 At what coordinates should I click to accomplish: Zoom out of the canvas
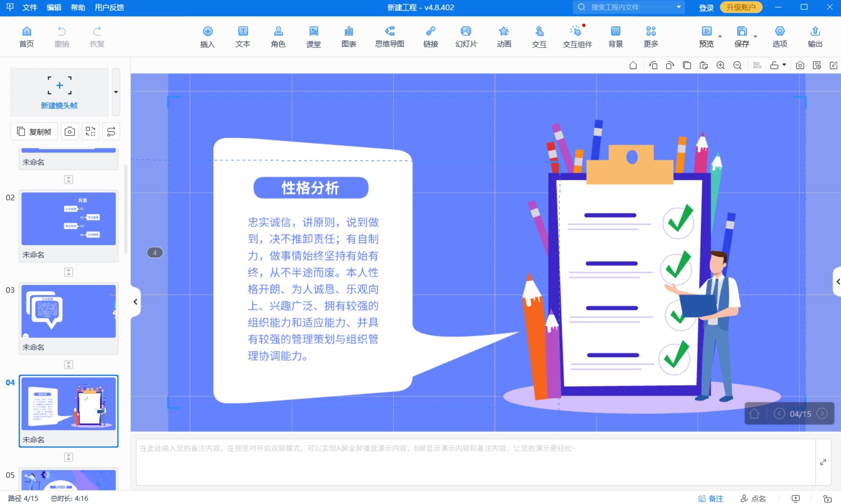click(x=737, y=65)
